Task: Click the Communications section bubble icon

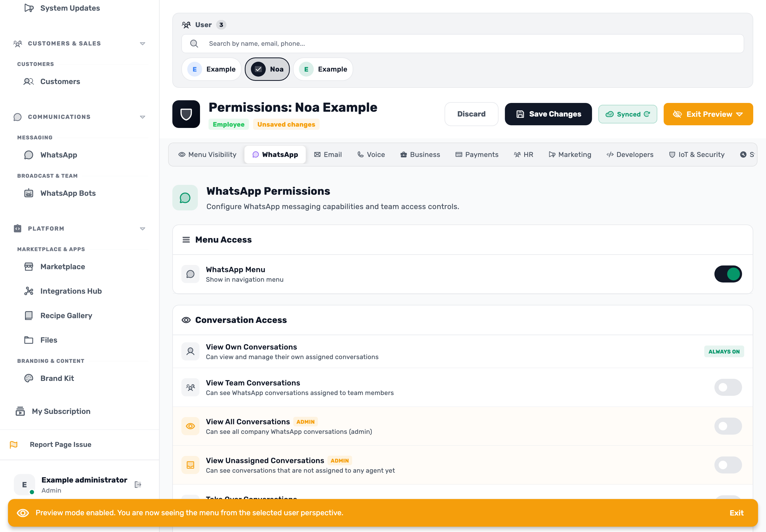Action: tap(18, 117)
